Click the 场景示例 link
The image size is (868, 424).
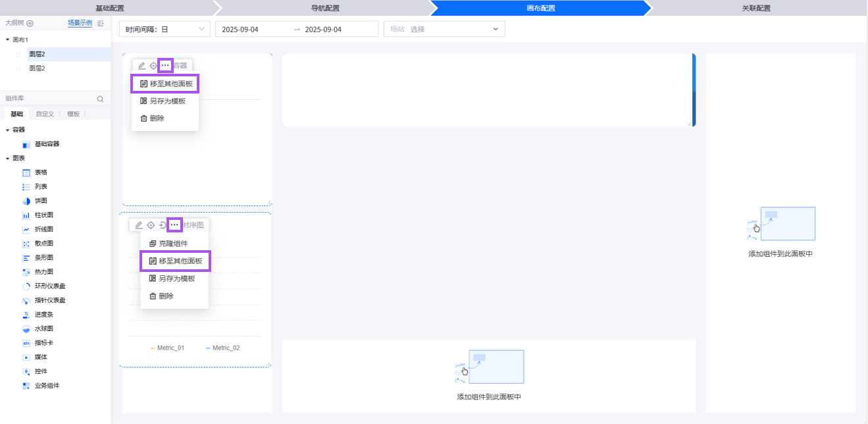pos(80,23)
